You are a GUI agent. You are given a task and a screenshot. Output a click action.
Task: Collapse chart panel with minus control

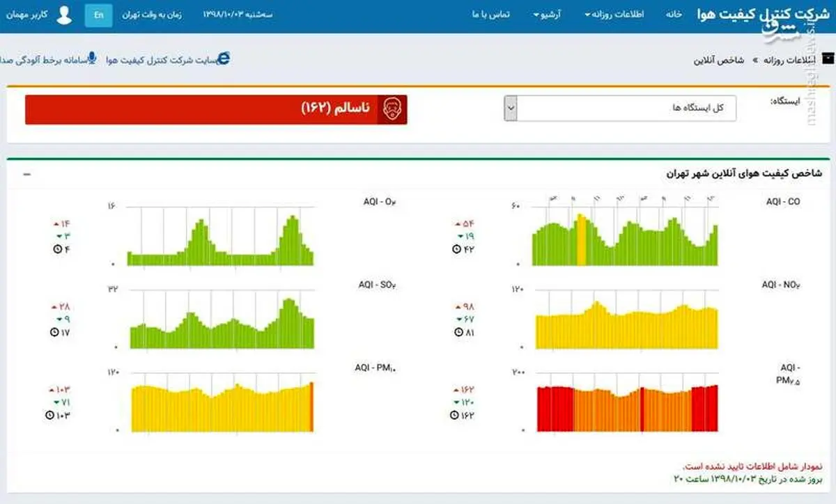click(27, 174)
